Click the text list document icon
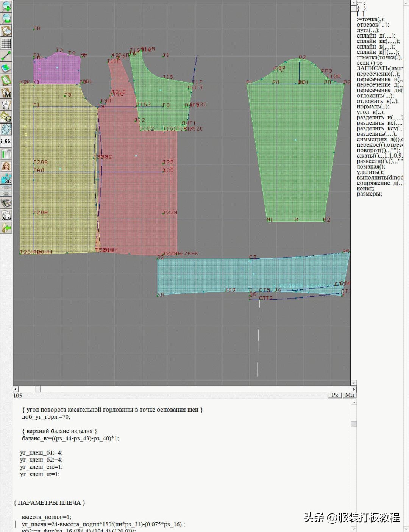This screenshot has height=532, width=409. pyautogui.click(x=6, y=191)
